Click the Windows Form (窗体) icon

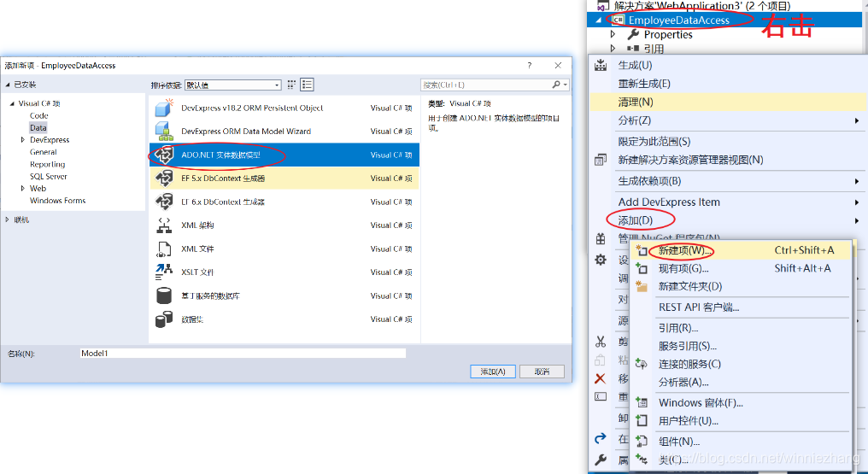pyautogui.click(x=642, y=402)
